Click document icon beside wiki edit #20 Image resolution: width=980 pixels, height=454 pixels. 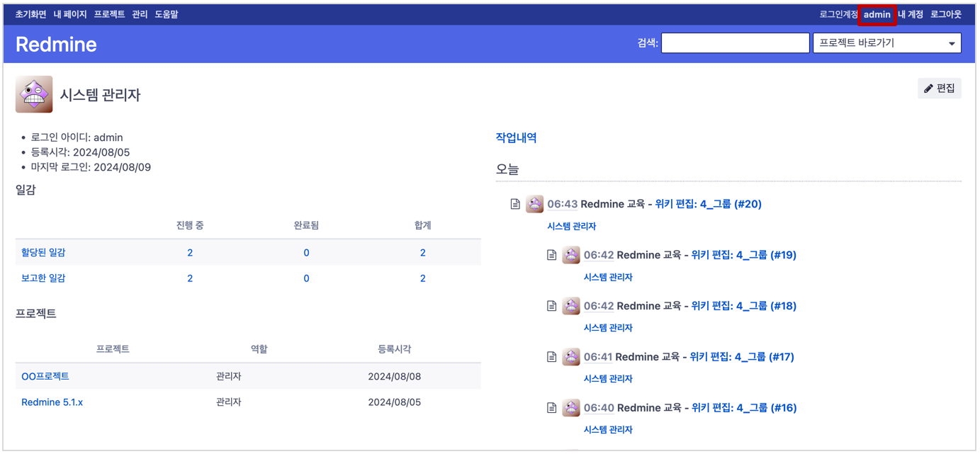515,204
